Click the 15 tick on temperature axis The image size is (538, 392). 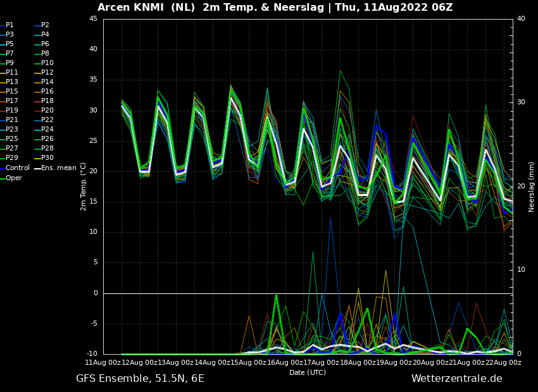pos(93,202)
